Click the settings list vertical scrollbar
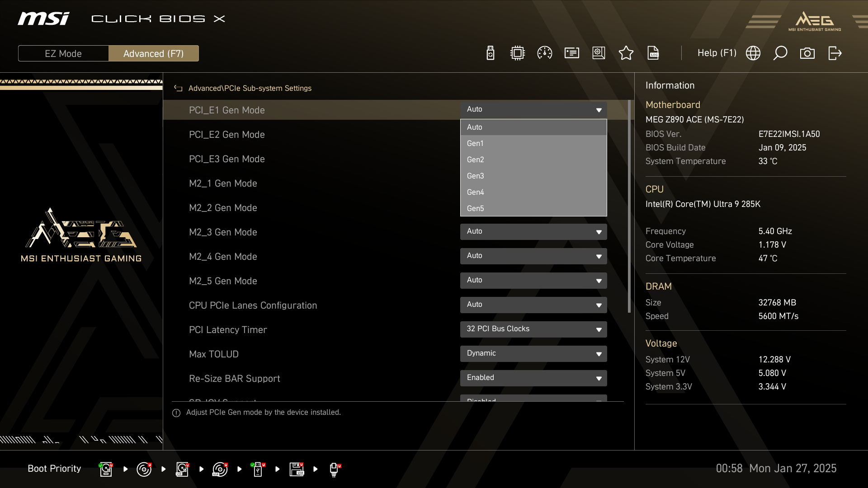The width and height of the screenshot is (868, 488). pos(629,206)
